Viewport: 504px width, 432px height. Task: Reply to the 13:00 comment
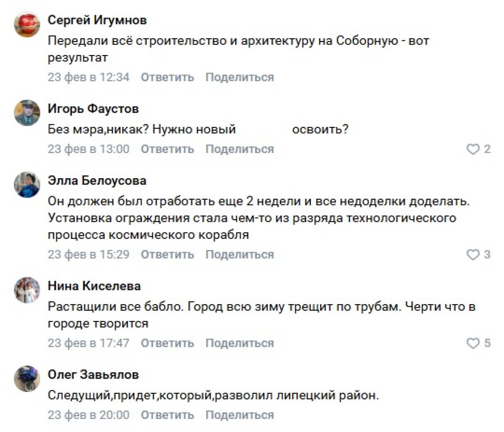pos(167,149)
